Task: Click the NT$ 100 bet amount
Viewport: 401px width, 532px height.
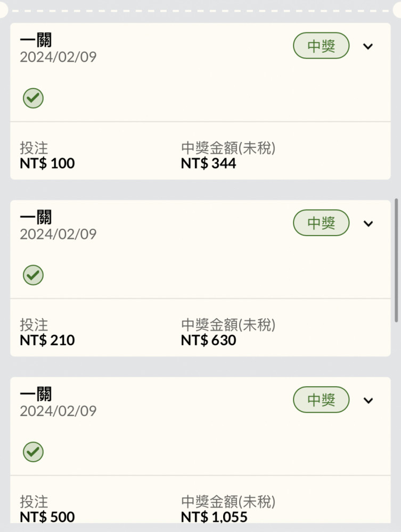Action: [x=47, y=163]
